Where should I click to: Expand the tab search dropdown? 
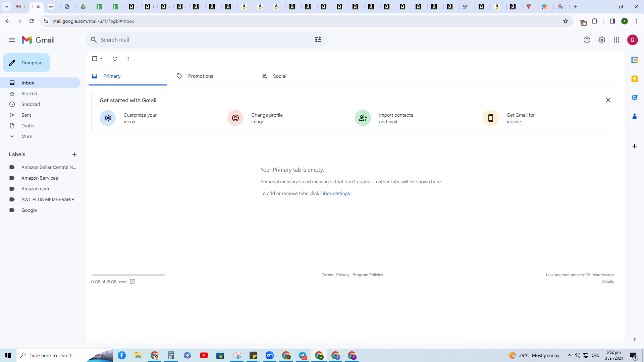pyautogui.click(x=7, y=7)
